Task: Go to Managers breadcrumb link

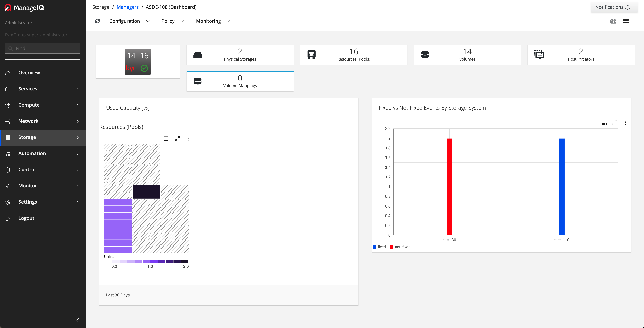Action: coord(127,7)
